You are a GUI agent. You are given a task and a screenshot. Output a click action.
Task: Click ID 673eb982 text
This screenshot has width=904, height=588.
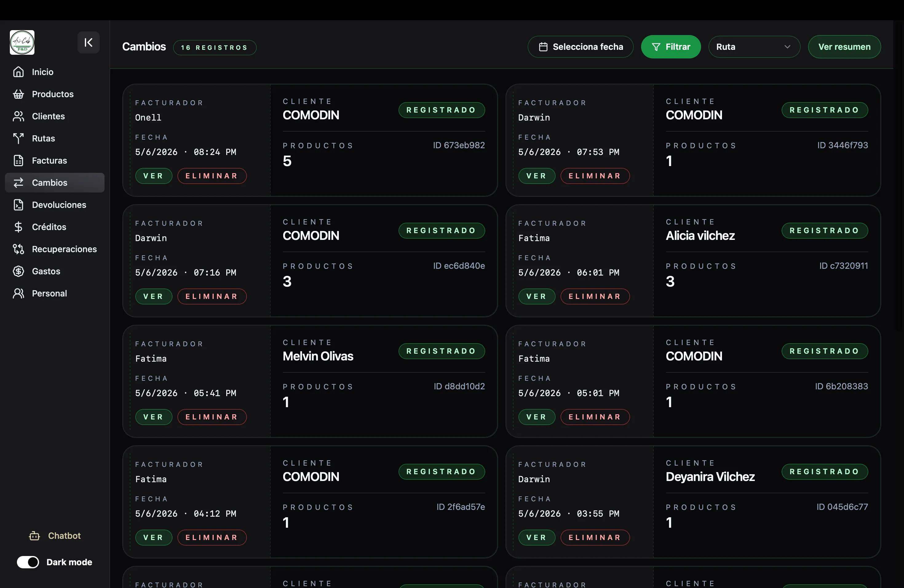tap(459, 145)
